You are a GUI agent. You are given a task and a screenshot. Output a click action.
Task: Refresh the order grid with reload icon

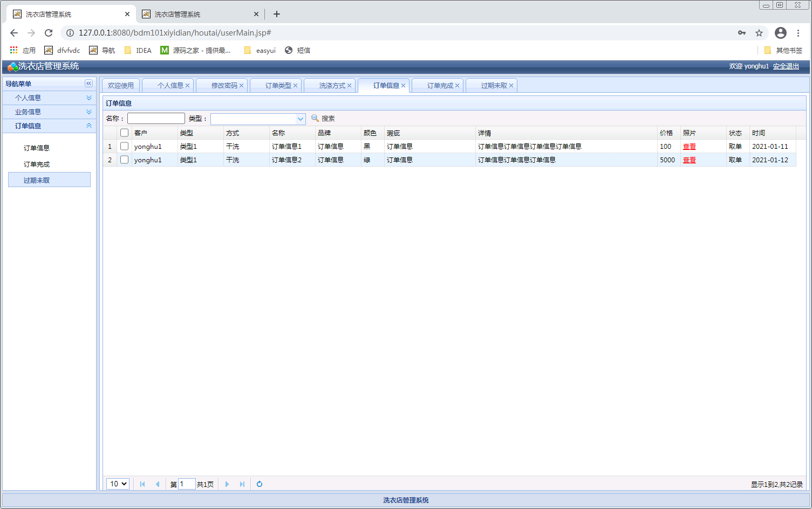click(260, 484)
